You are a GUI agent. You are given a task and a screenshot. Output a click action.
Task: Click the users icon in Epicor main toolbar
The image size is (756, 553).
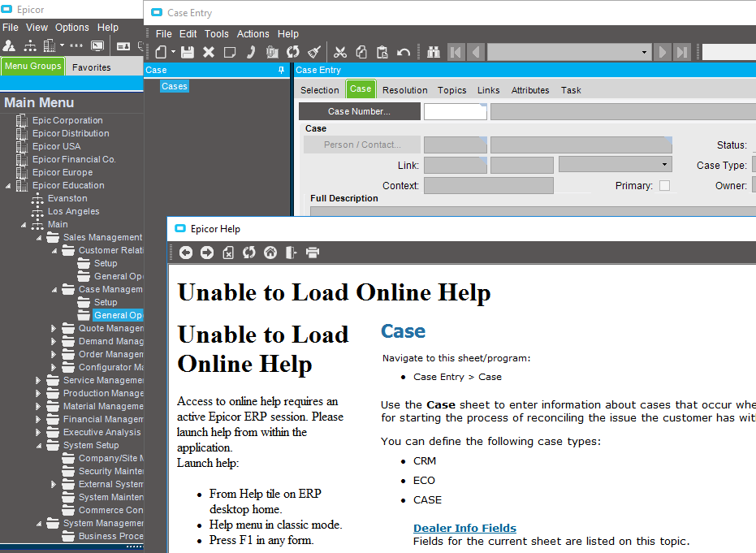[x=9, y=45]
